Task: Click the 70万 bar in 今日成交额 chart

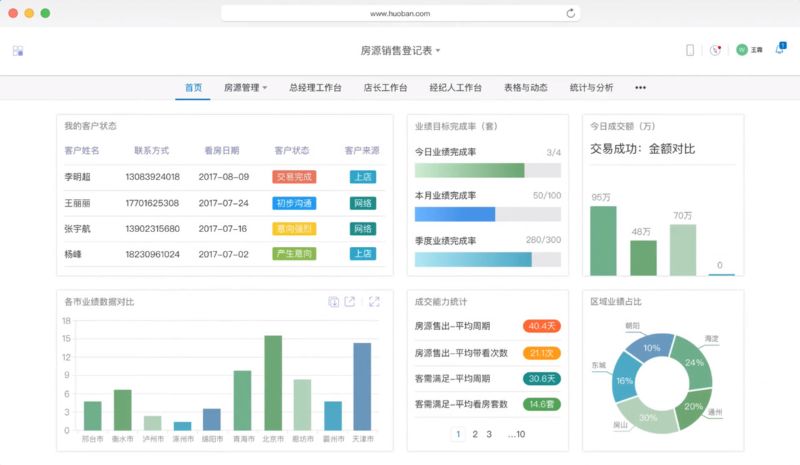Action: (683, 250)
